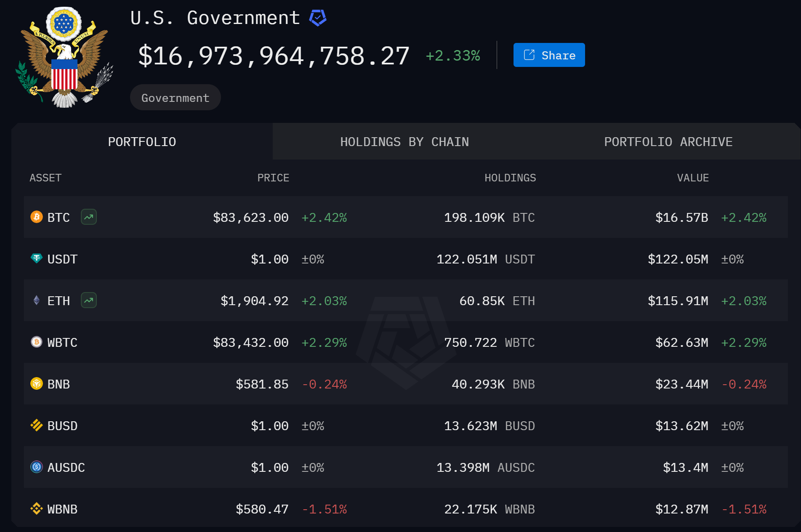The image size is (801, 532).
Task: Click the Ethereum diamond icon in ETH row
Action: click(x=37, y=300)
